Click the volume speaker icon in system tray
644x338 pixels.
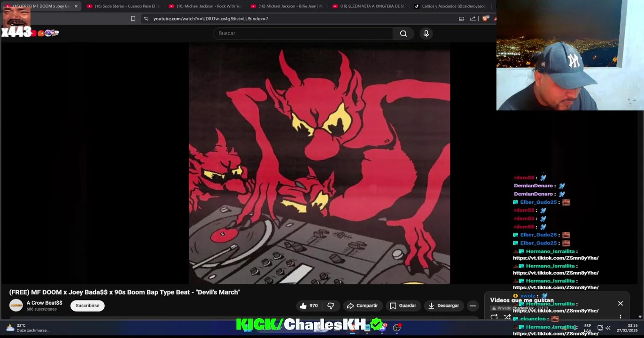608,328
